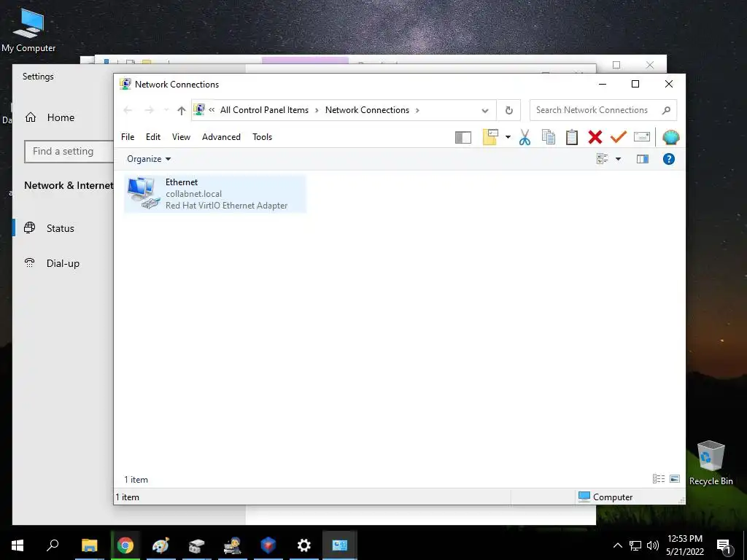This screenshot has width=747, height=560.
Task: Open the View menu
Action: 181,137
